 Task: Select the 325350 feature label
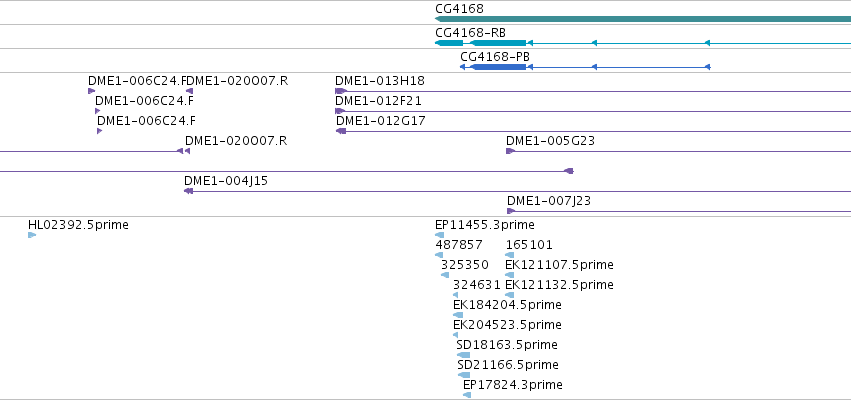click(x=465, y=265)
